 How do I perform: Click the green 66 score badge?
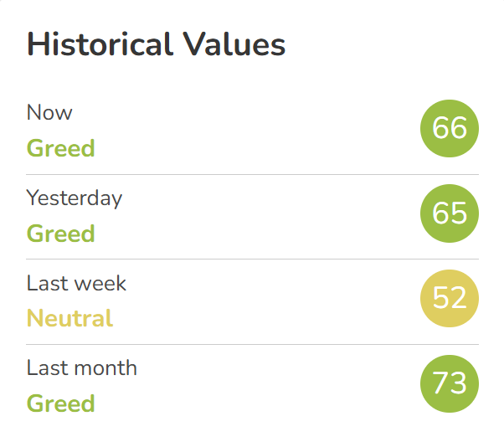pos(450,128)
